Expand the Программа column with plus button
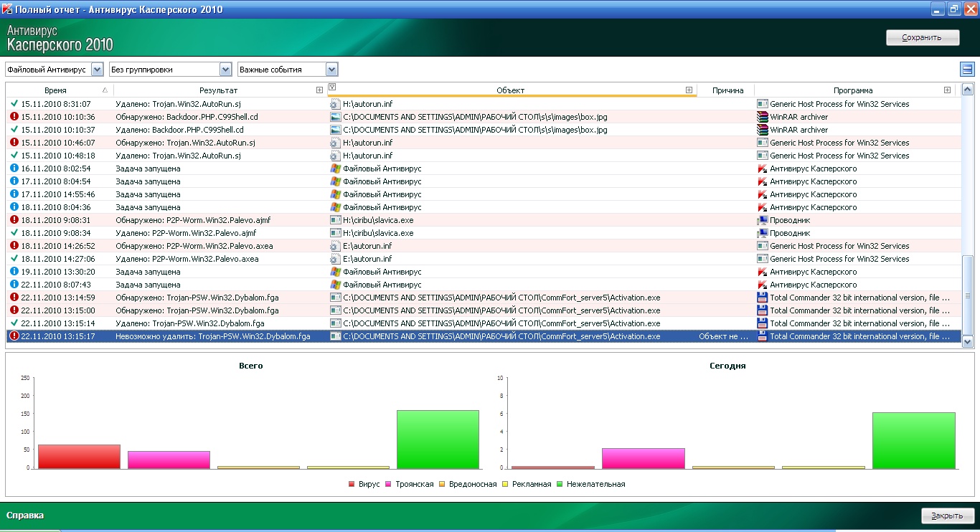Screen dimensions: 980x532 coord(947,90)
